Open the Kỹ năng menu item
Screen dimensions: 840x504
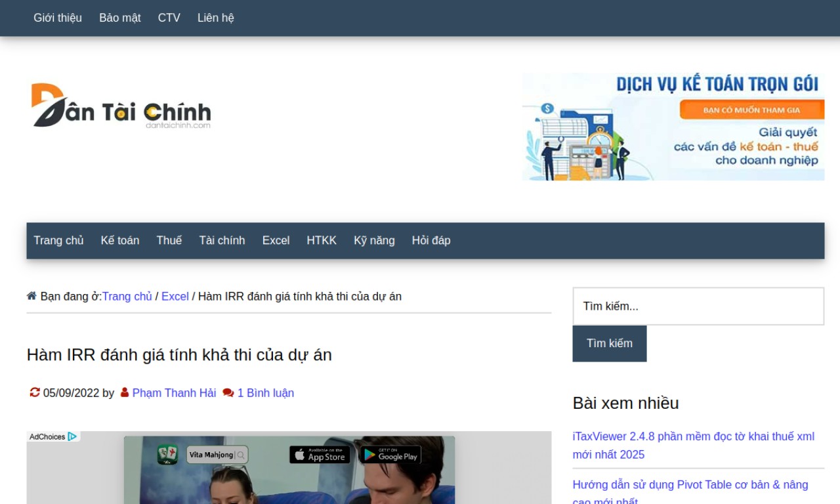(374, 240)
